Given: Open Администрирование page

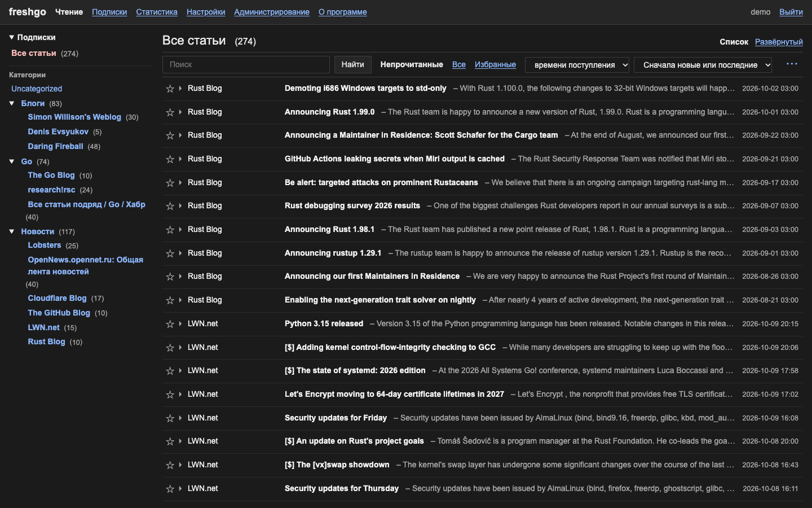Looking at the screenshot, I should (272, 12).
